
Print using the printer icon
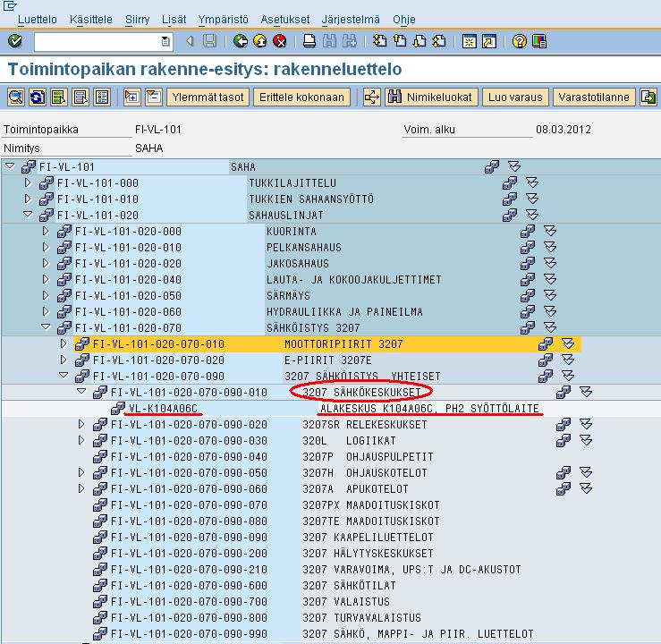(x=309, y=41)
